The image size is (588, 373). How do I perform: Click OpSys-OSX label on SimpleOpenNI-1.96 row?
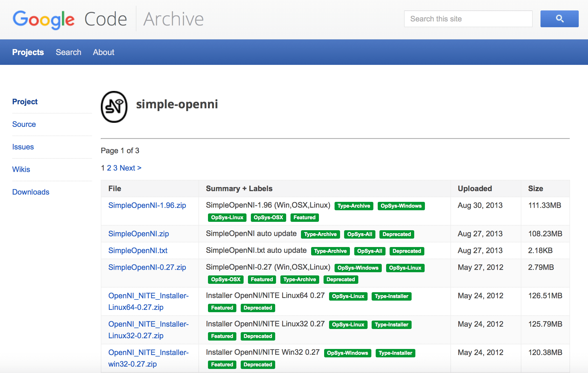(x=268, y=217)
